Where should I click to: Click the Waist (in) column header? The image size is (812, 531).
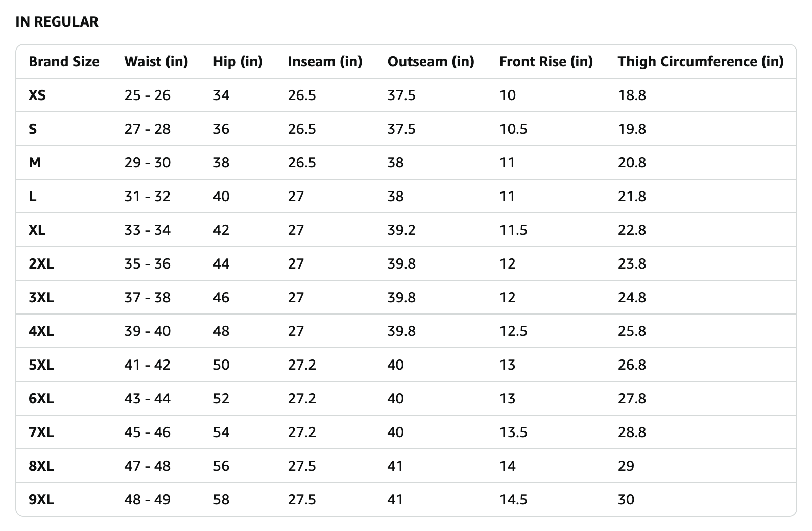[156, 62]
